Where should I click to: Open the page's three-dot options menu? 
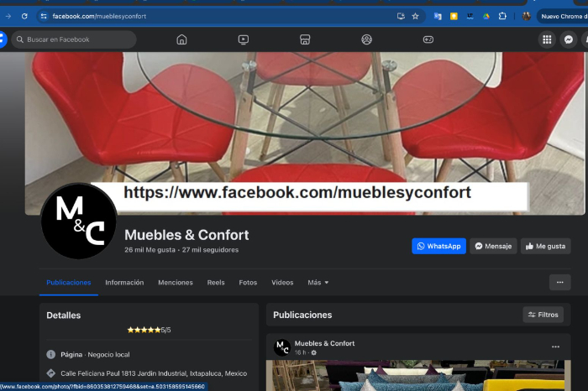point(559,283)
